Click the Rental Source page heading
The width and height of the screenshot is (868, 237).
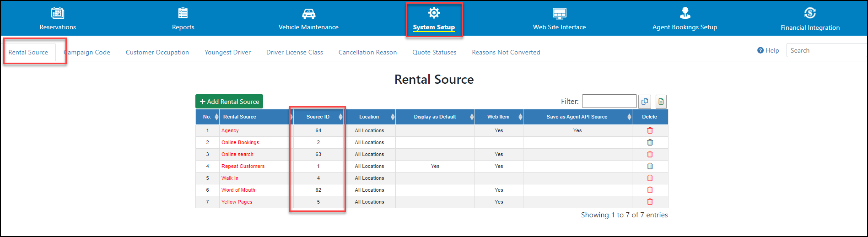pos(434,80)
